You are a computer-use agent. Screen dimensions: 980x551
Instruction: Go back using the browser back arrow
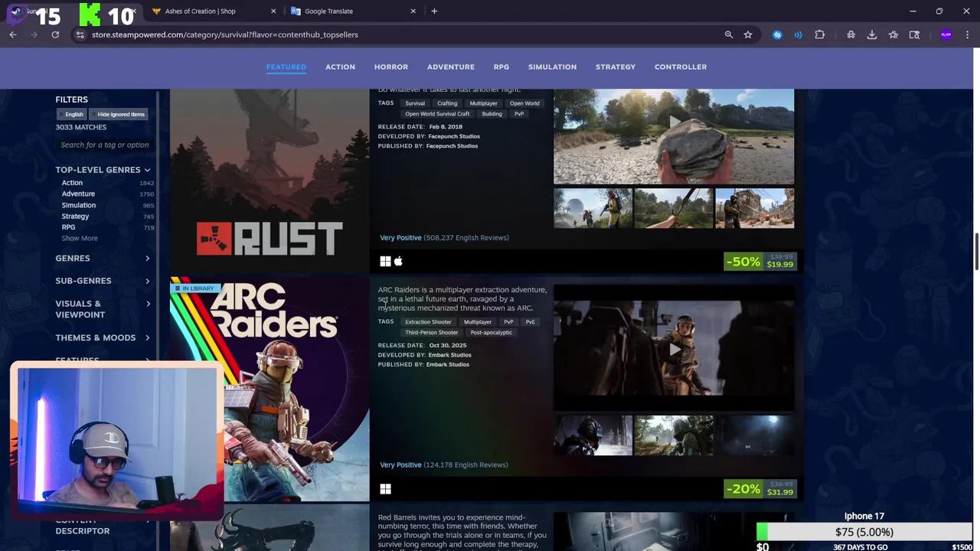(x=13, y=34)
